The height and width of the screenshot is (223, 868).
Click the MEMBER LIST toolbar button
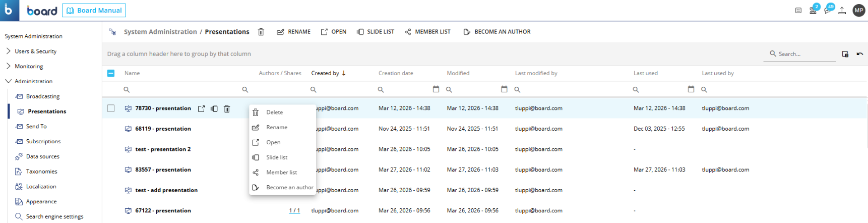tap(427, 32)
